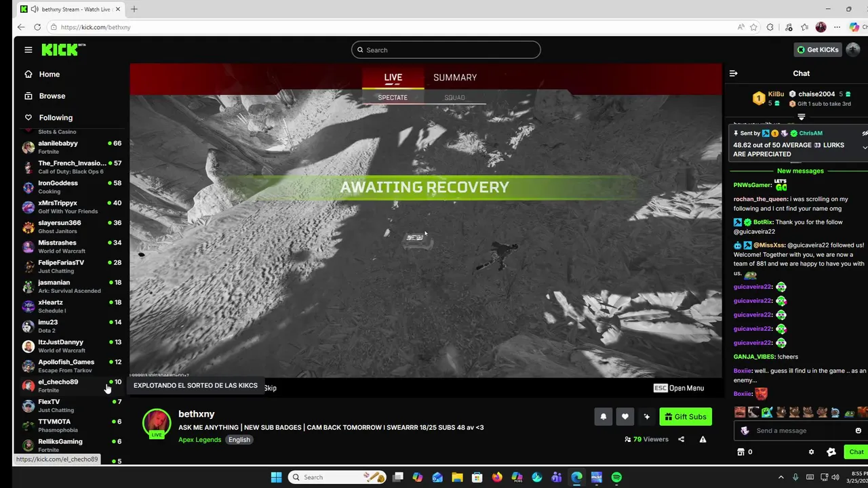This screenshot has height=488, width=868.
Task: Open File Explorer from the taskbar
Action: [x=457, y=477]
